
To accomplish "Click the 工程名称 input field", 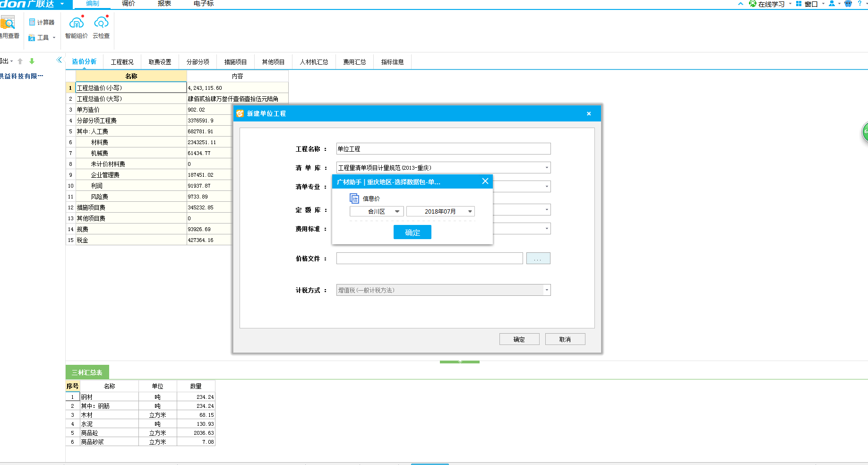I will click(x=443, y=149).
